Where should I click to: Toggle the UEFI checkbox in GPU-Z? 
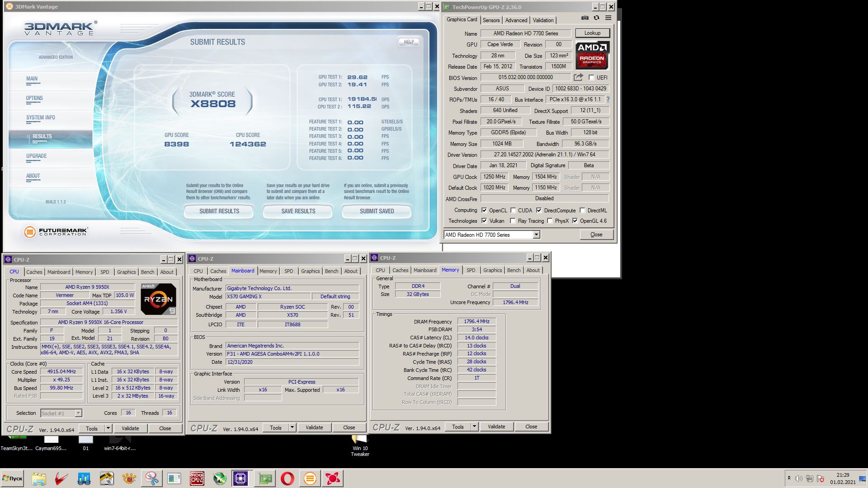[591, 78]
